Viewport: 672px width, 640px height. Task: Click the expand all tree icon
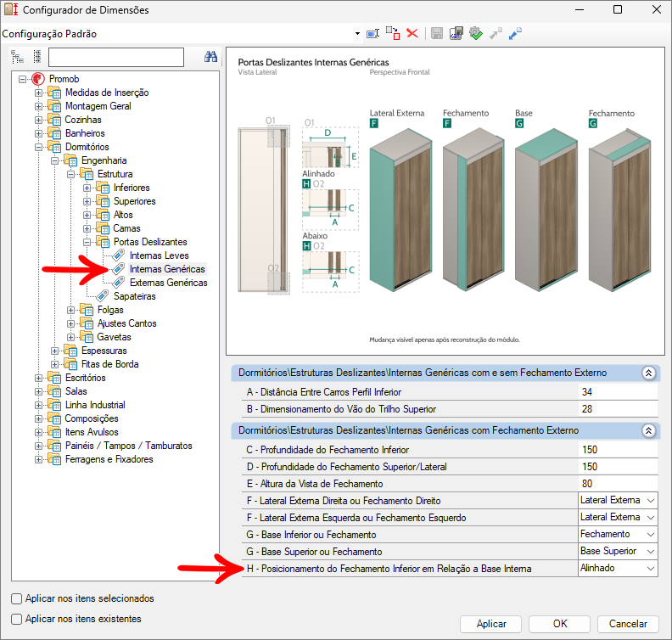pyautogui.click(x=17, y=57)
